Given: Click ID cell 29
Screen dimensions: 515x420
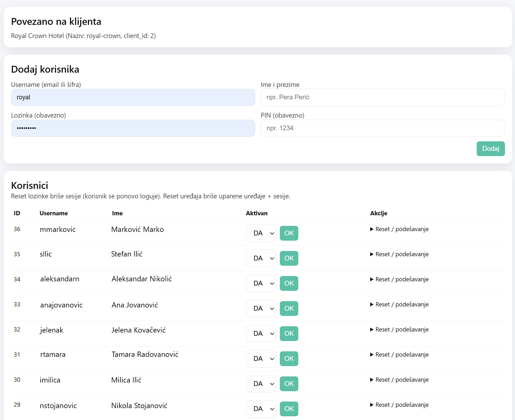Looking at the screenshot, I should tap(17, 405).
